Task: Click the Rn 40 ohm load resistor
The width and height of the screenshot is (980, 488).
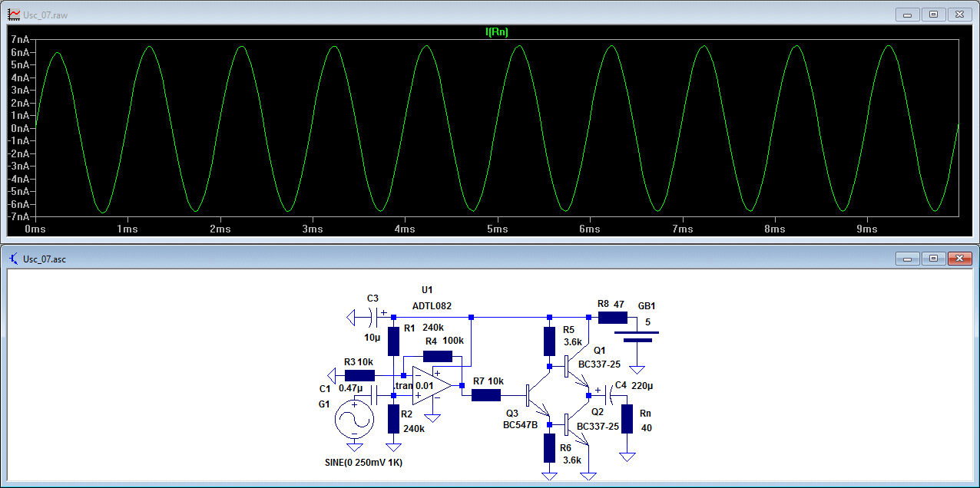Action: (x=627, y=419)
